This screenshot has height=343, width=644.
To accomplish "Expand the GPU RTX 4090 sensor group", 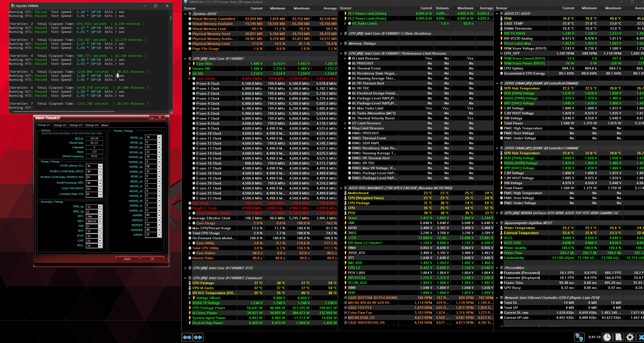I will (497, 213).
